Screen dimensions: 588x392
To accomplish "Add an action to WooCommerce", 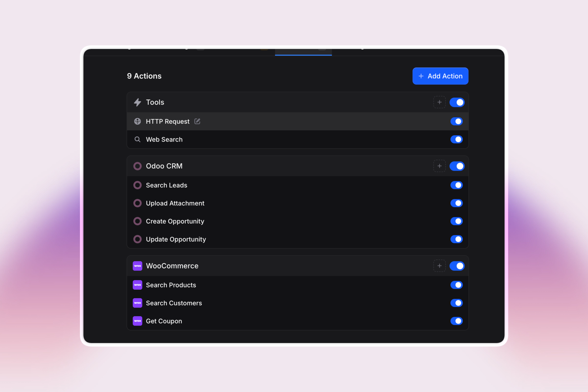I will [x=439, y=266].
